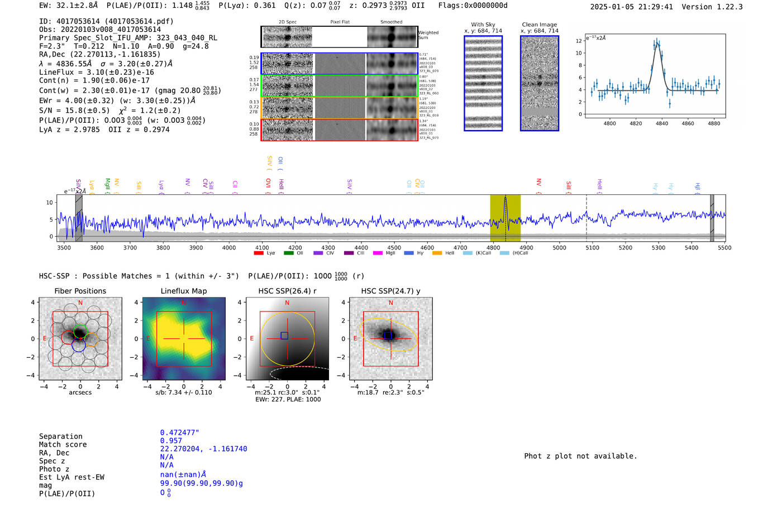
Task: Click the orange fiber circle in Fiber Positions
Action: click(91, 340)
